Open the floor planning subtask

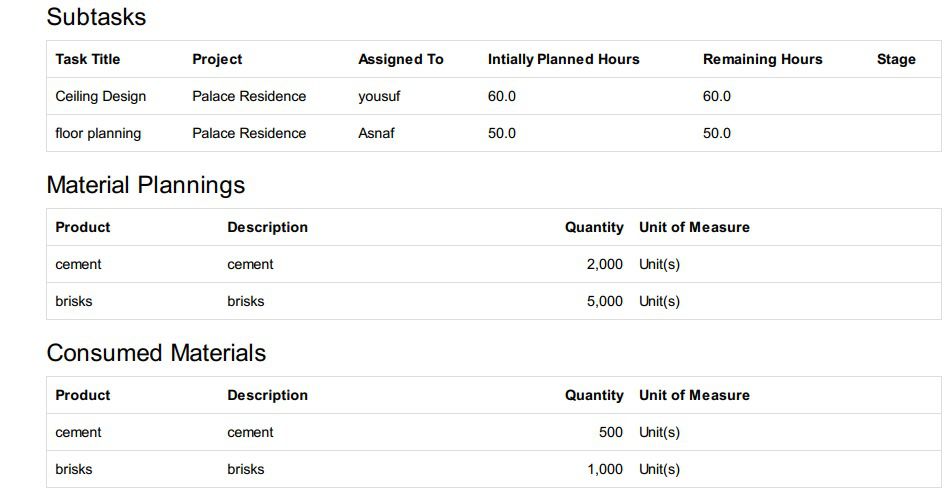tap(98, 133)
